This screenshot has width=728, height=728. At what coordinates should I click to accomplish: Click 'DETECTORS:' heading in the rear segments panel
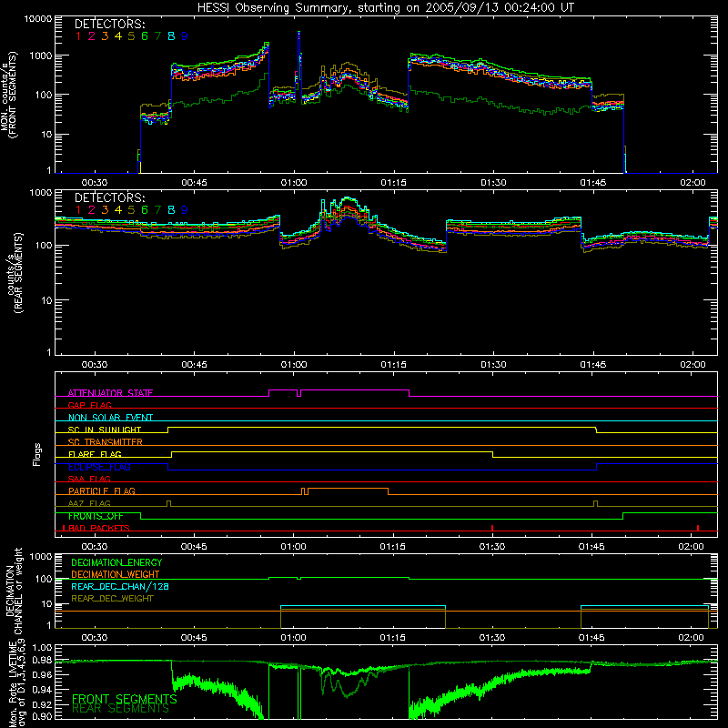(110, 198)
